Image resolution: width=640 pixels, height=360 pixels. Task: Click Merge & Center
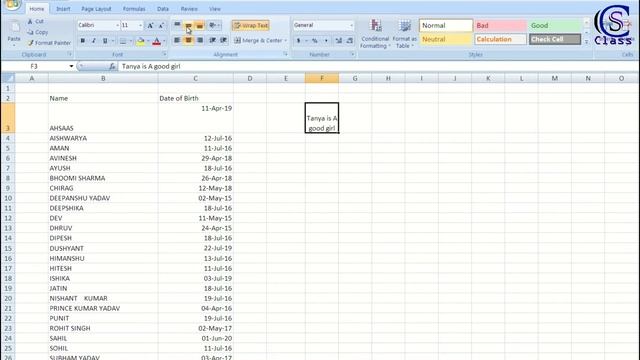(258, 40)
